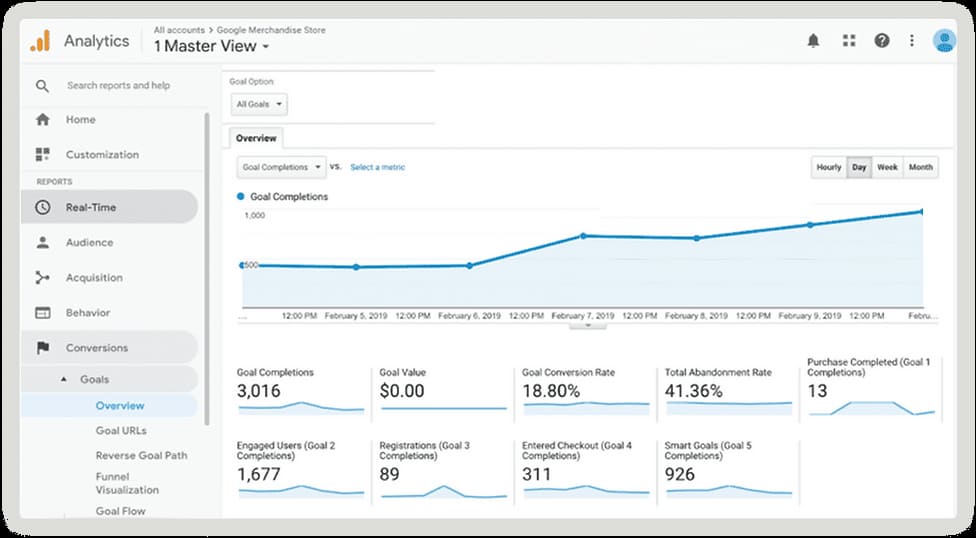This screenshot has width=976, height=538.
Task: Open the All Goals dropdown
Action: pyautogui.click(x=259, y=104)
